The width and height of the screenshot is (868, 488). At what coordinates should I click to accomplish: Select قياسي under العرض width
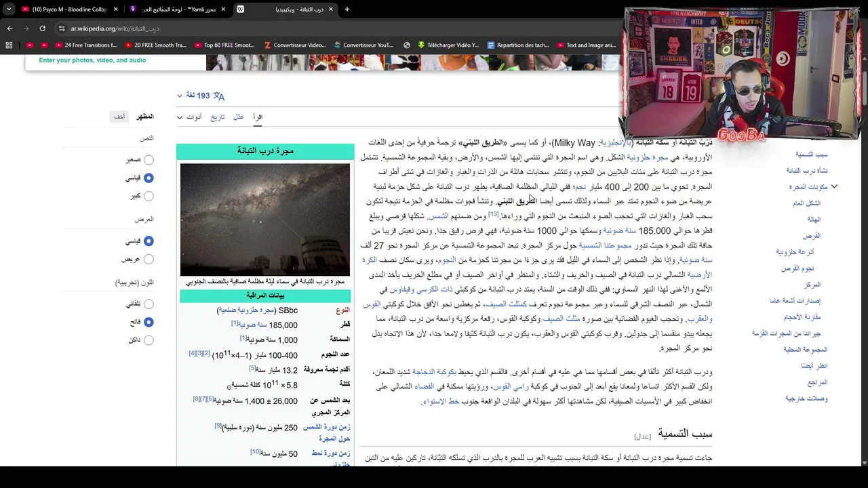pyautogui.click(x=149, y=241)
